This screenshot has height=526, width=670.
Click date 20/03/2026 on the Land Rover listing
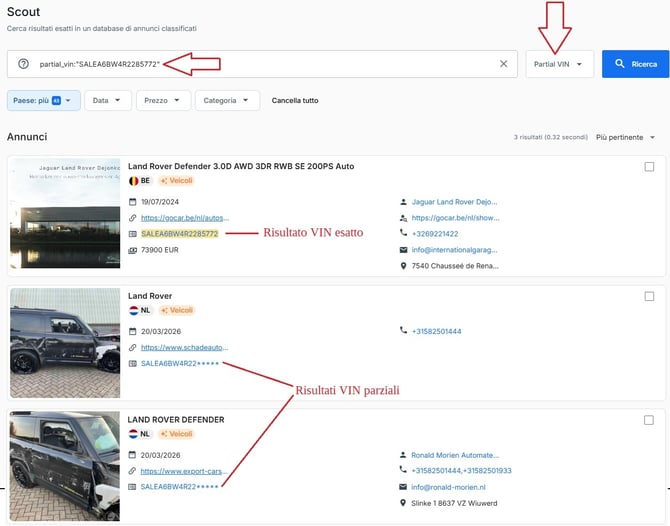click(x=161, y=331)
